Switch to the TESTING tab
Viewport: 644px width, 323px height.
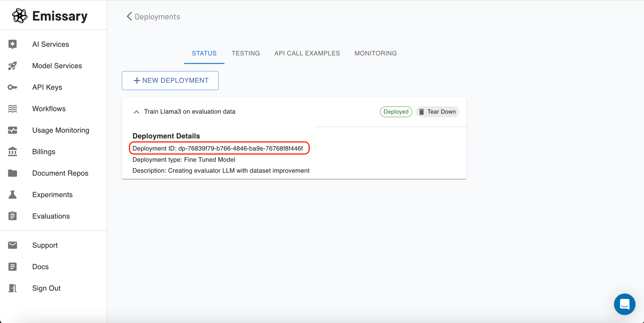246,53
